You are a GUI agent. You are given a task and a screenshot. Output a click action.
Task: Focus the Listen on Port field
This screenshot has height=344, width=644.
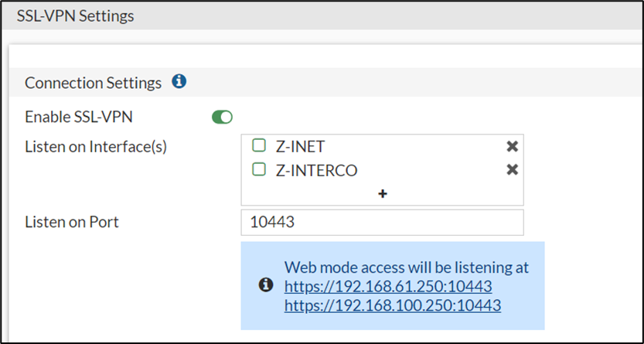[382, 223]
